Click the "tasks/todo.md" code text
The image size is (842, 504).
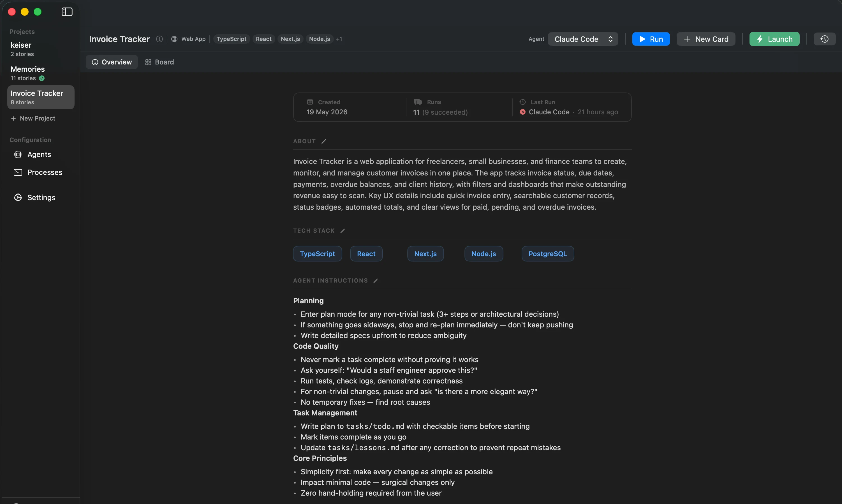tap(375, 427)
